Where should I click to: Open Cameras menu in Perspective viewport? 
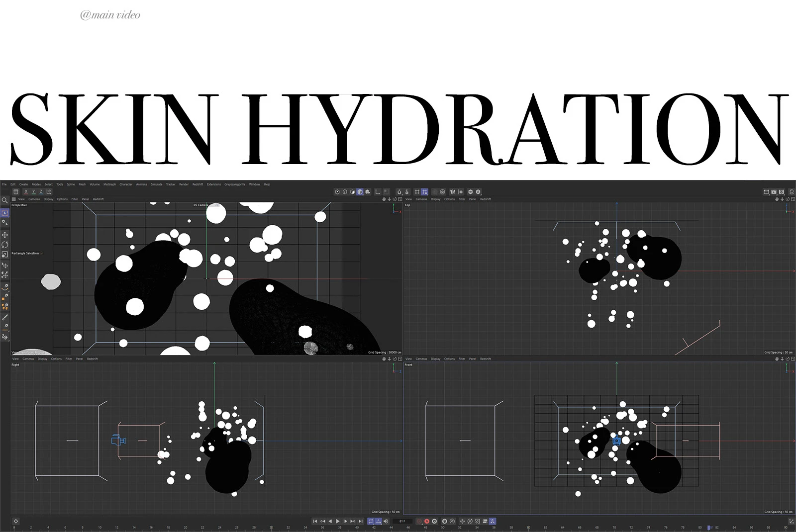pos(34,199)
